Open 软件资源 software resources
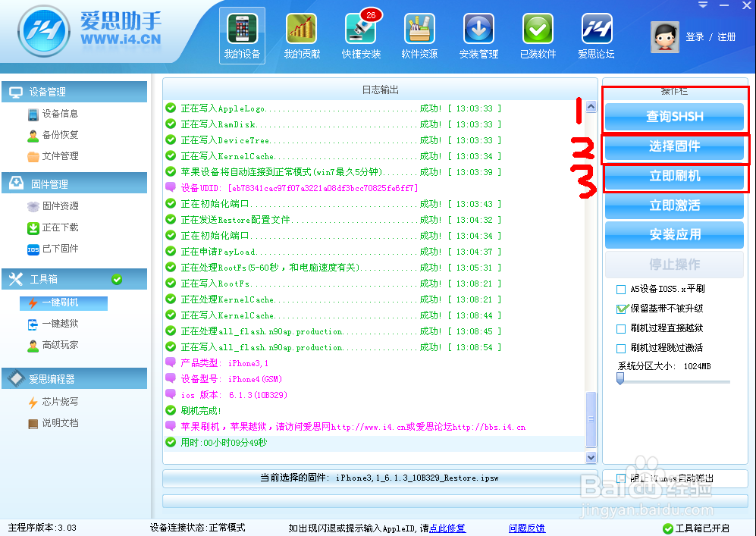Viewport: 756px width, 536px height. click(x=419, y=34)
